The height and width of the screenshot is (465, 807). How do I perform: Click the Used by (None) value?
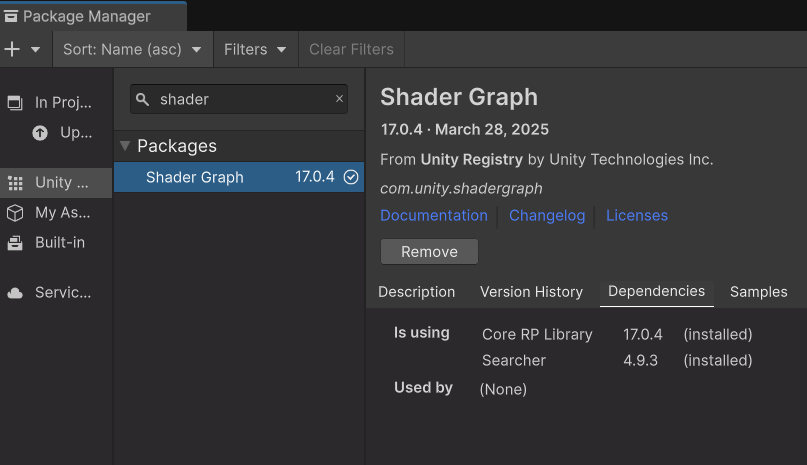(503, 389)
